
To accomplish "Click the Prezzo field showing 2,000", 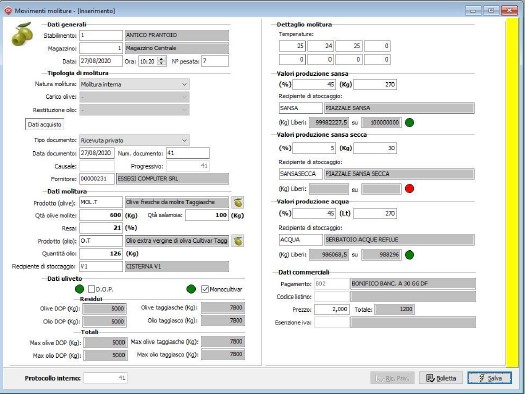I will tap(332, 309).
